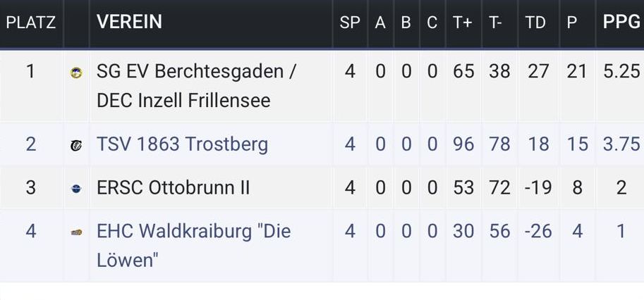Click the T+ goals scored column header
644x300 pixels.
click(x=463, y=23)
